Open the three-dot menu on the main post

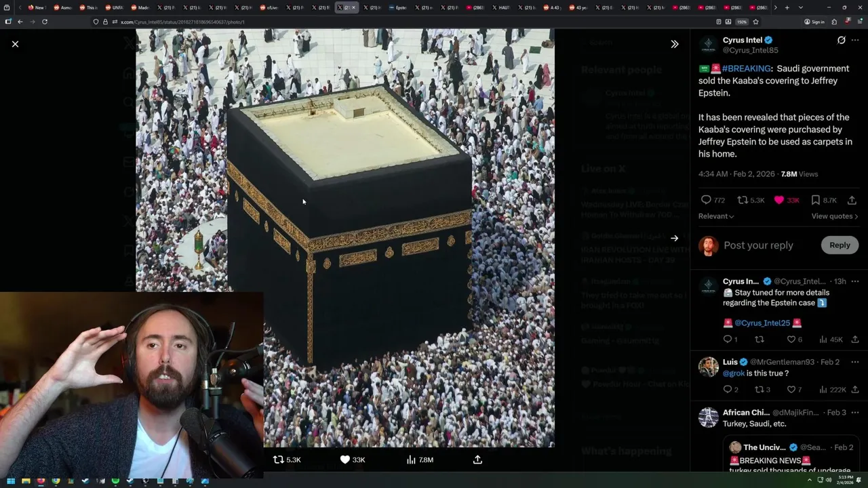coord(855,40)
